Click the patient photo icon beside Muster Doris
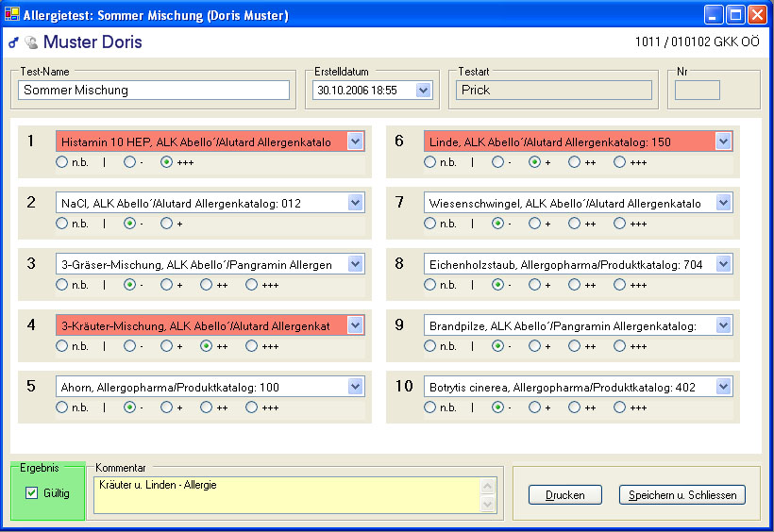Image resolution: width=774 pixels, height=532 pixels. [31, 42]
